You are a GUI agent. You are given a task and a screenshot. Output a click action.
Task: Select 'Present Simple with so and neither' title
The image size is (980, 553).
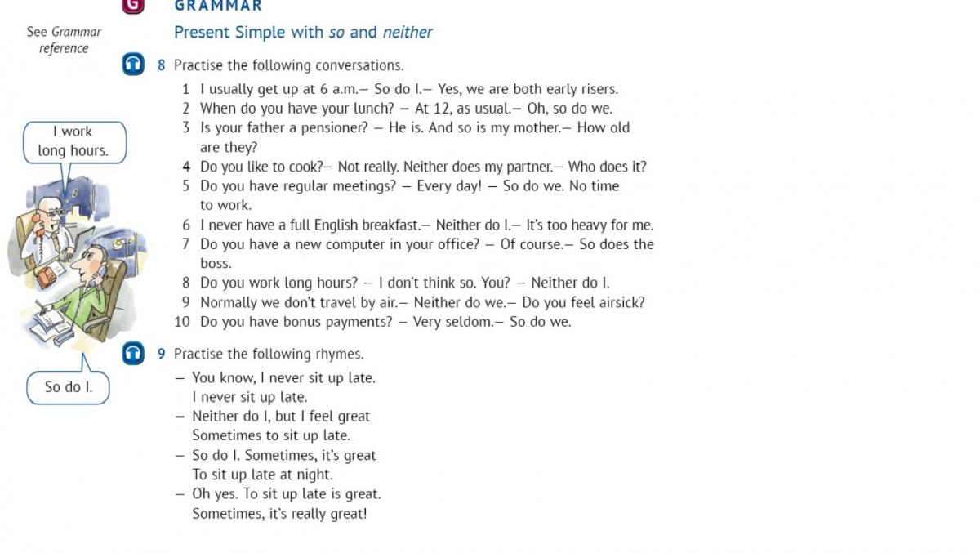pos(303,33)
